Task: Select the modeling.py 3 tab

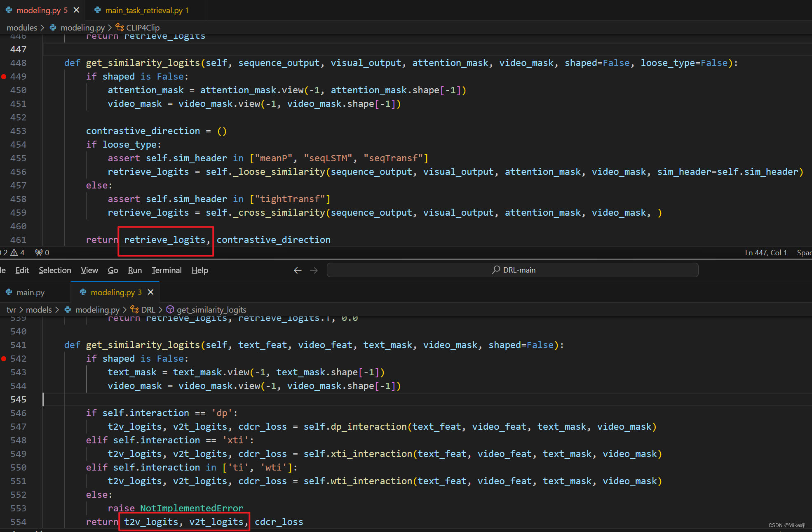Action: tap(116, 292)
